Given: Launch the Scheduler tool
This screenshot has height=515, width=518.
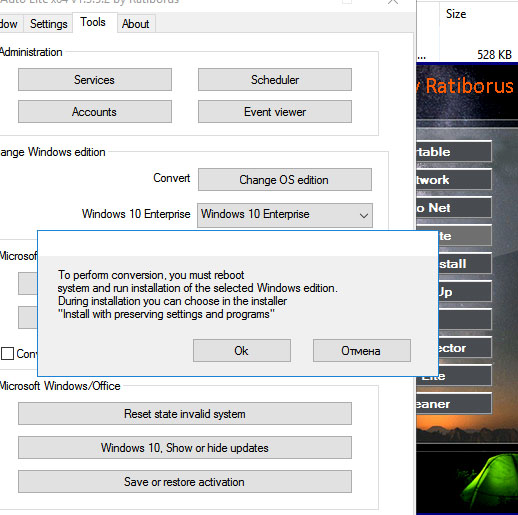Looking at the screenshot, I should [x=275, y=80].
